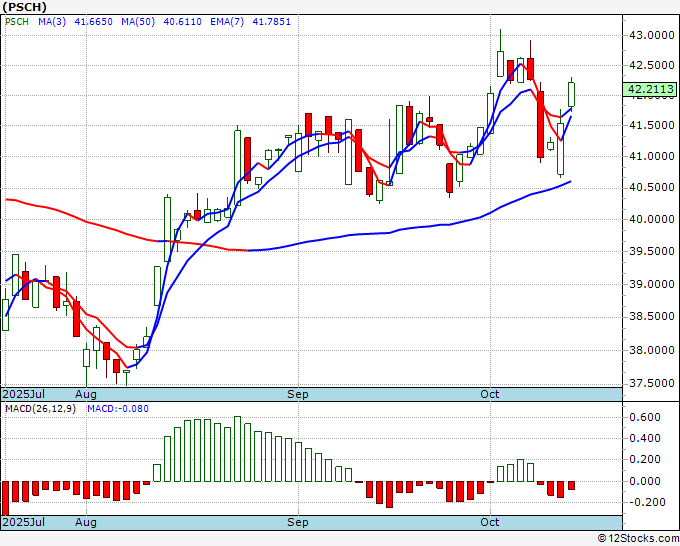Click the -0.200 MACD axis label
Image resolution: width=680 pixels, height=546 pixels.
(645, 502)
